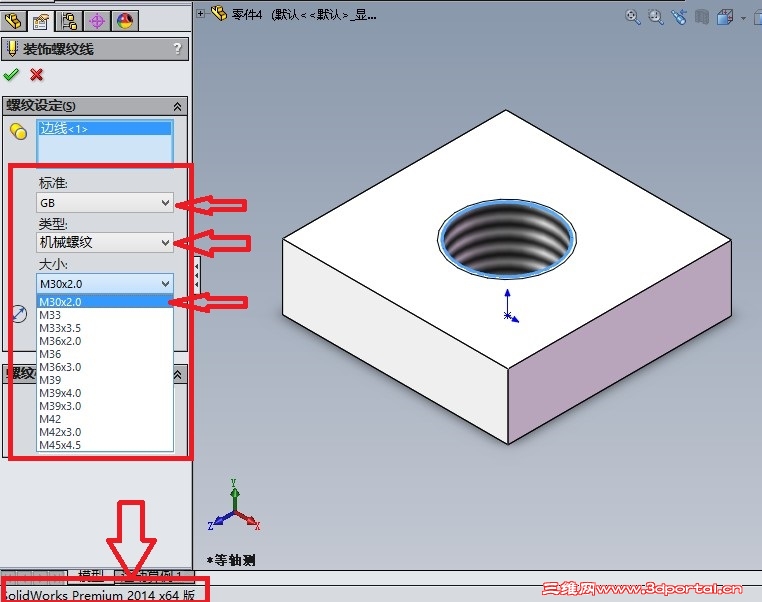Click the help question mark icon
Image resolution: width=762 pixels, height=602 pixels.
177,49
